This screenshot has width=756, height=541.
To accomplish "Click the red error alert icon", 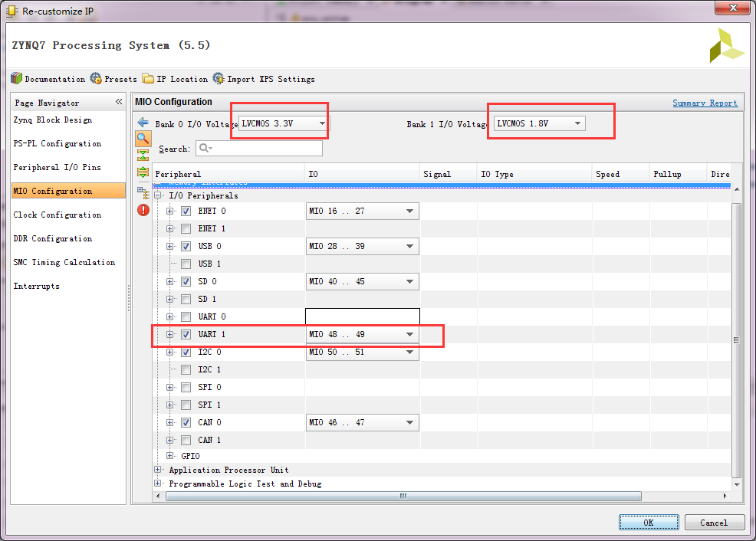I will (143, 210).
